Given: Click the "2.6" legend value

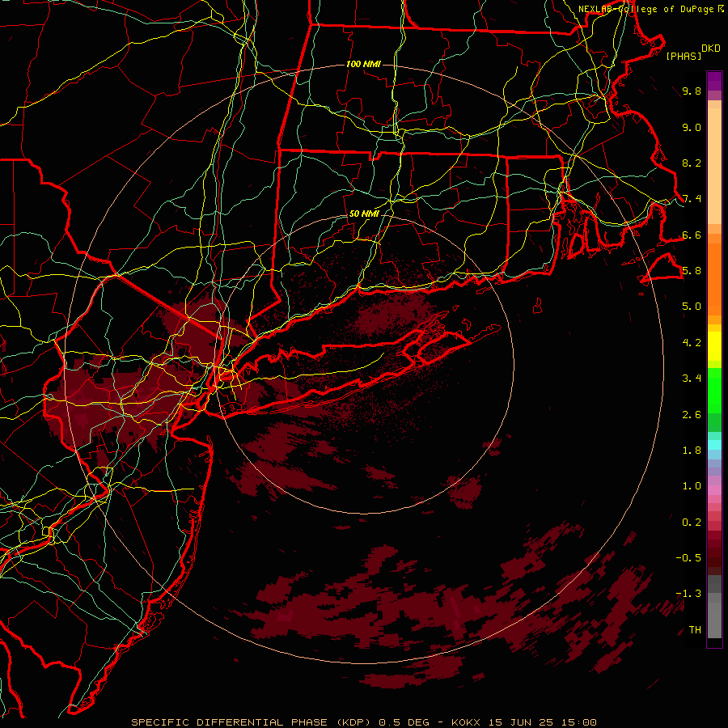Looking at the screenshot, I should pyautogui.click(x=692, y=415).
